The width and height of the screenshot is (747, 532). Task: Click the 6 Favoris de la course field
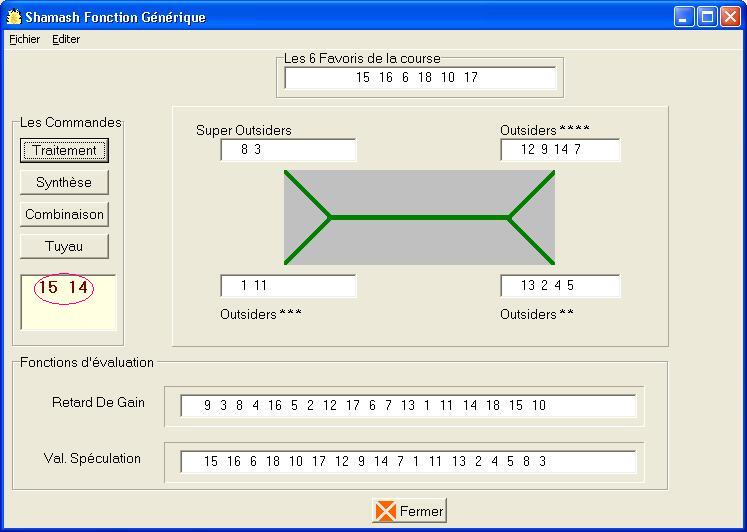point(420,78)
